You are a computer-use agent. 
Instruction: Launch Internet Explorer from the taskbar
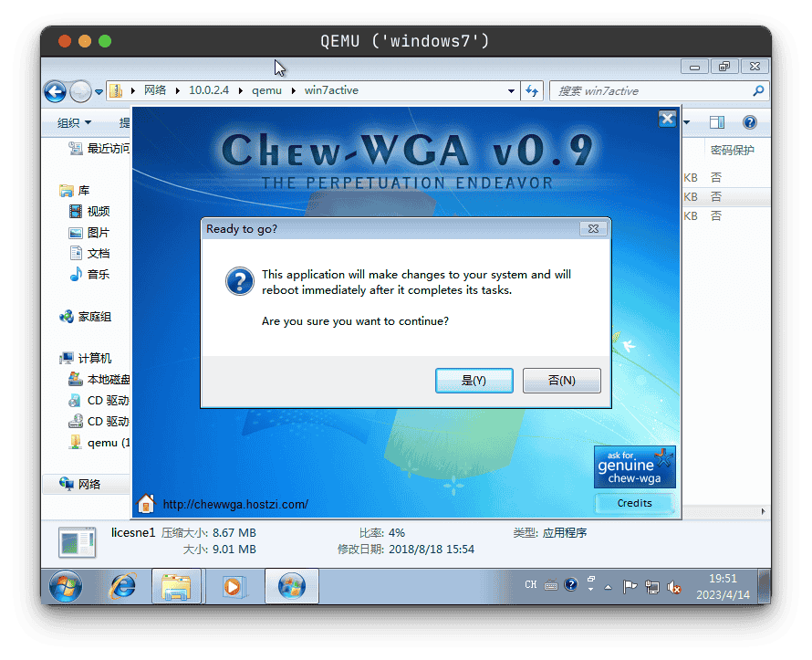(122, 586)
